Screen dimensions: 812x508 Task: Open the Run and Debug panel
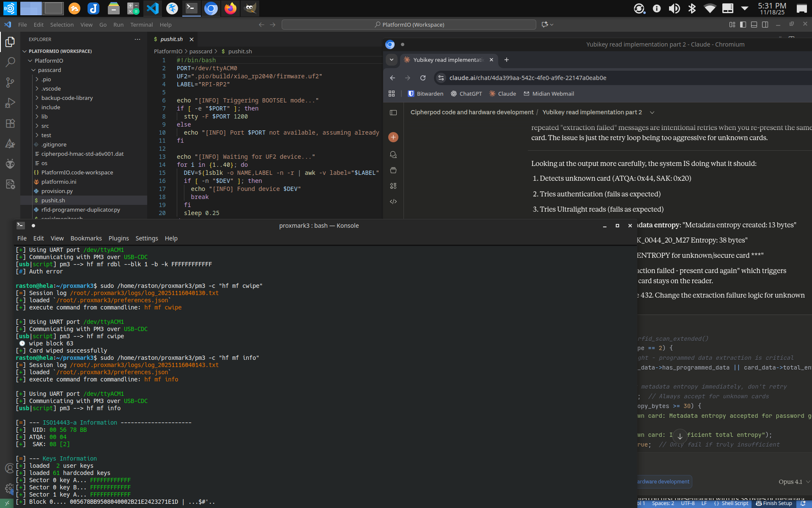pos(10,102)
